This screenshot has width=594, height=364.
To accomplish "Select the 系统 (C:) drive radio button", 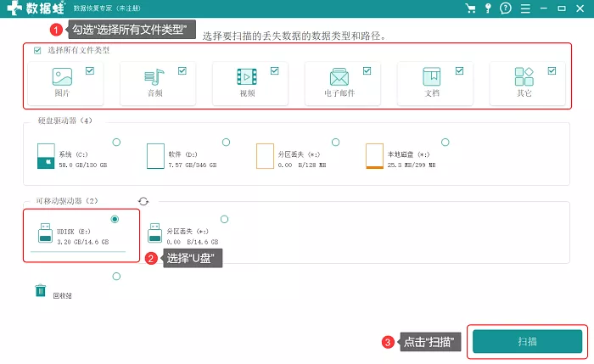I will point(117,142).
